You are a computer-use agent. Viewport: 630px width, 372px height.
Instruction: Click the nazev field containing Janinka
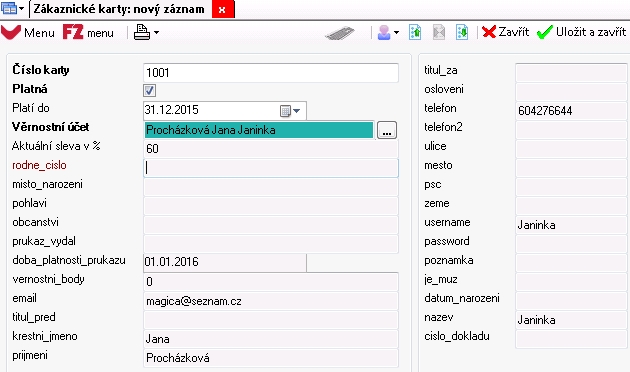tap(571, 320)
